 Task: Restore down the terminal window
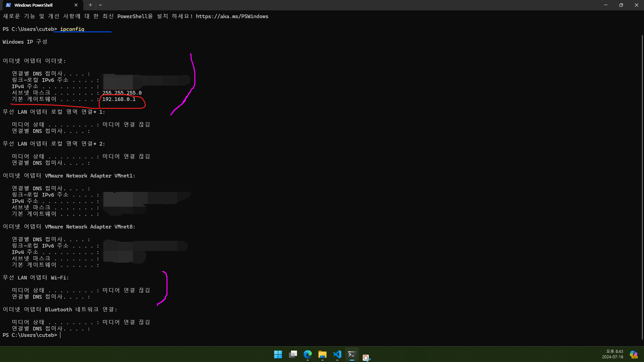(x=621, y=5)
